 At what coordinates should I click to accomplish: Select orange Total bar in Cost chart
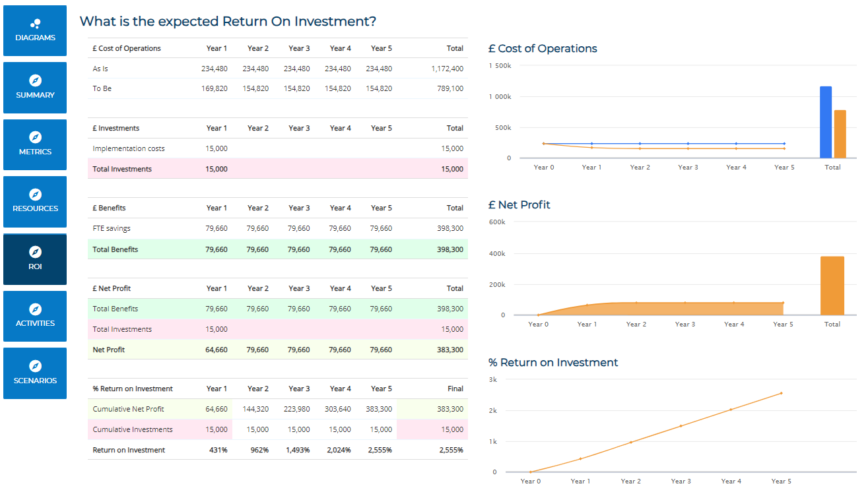coord(840,134)
